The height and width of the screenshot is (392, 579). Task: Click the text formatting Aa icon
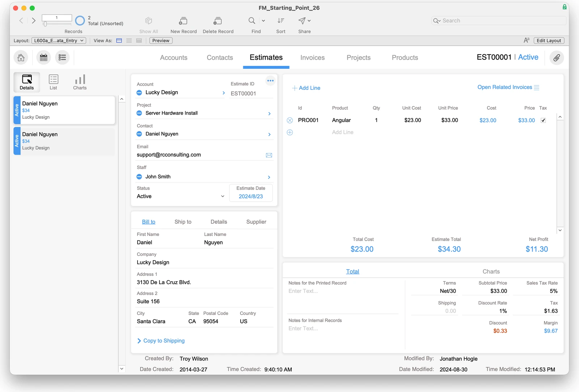527,40
